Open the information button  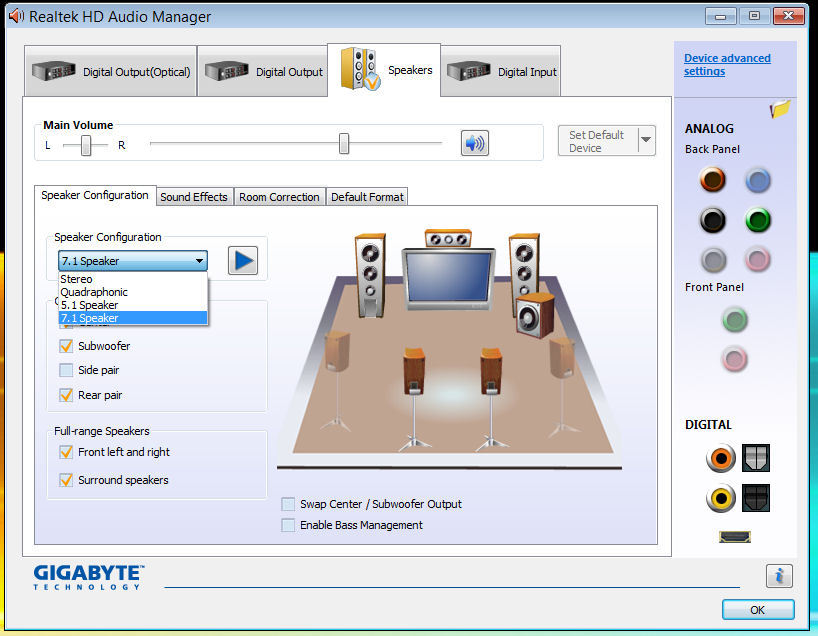pos(779,576)
